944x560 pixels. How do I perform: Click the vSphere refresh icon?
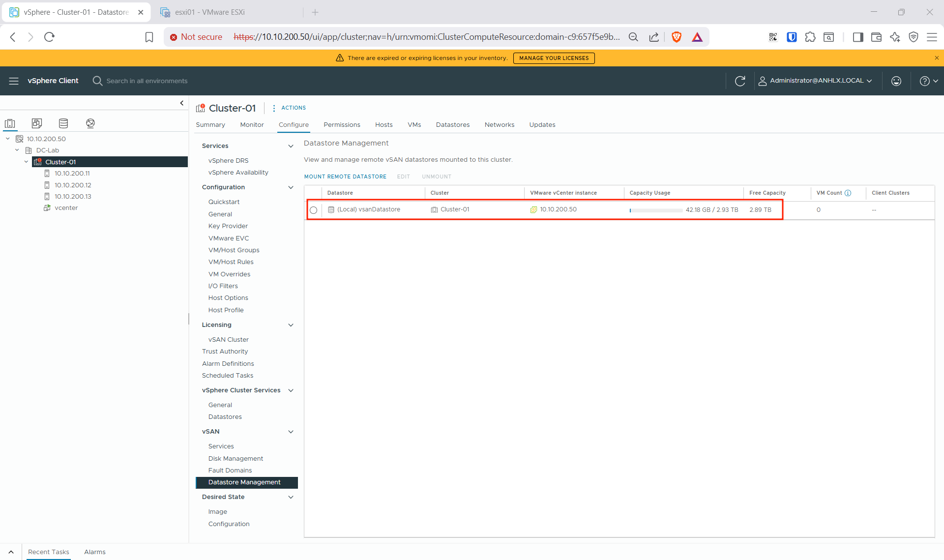click(740, 81)
